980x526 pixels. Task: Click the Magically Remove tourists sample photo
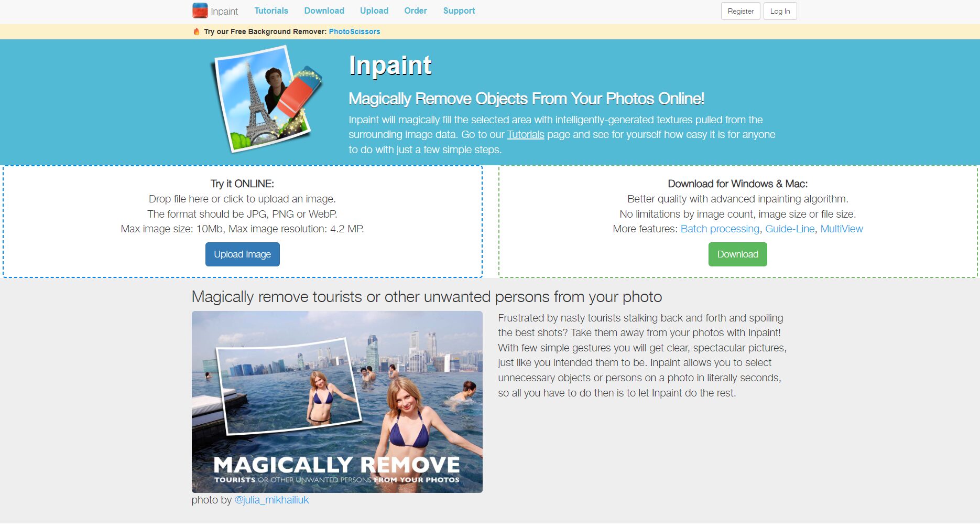coord(337,402)
